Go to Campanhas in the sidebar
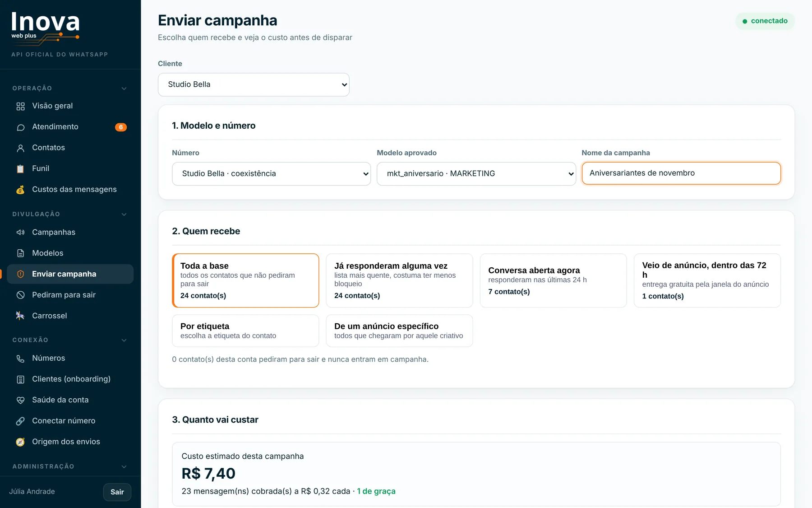Screen dimensions: 812x508 (70, 233)
